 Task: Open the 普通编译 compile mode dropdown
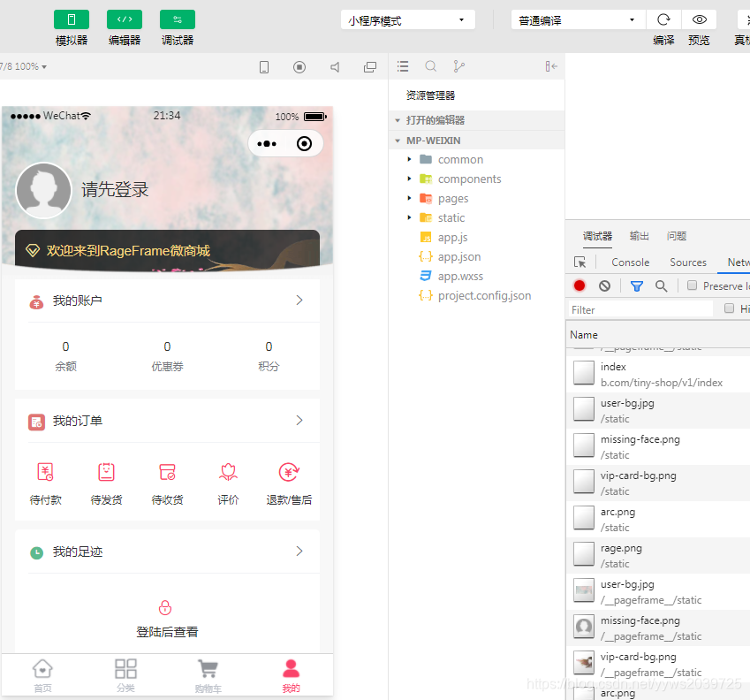click(x=578, y=20)
